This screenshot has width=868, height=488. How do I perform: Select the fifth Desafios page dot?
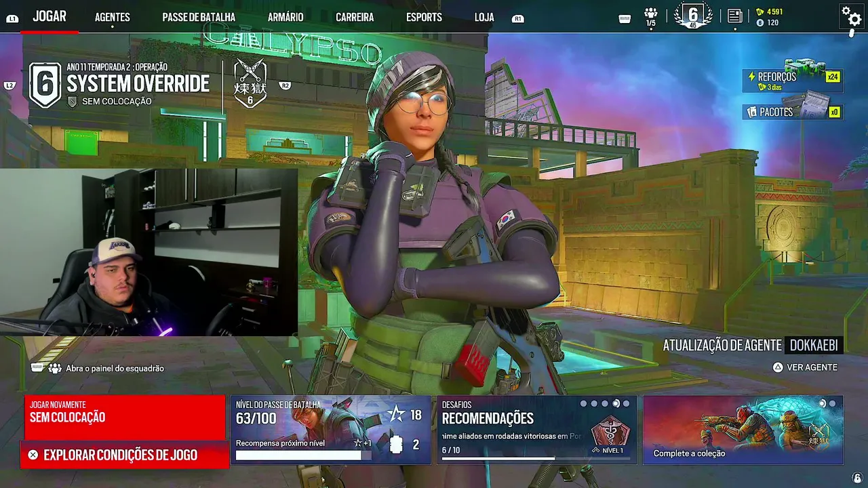point(626,404)
